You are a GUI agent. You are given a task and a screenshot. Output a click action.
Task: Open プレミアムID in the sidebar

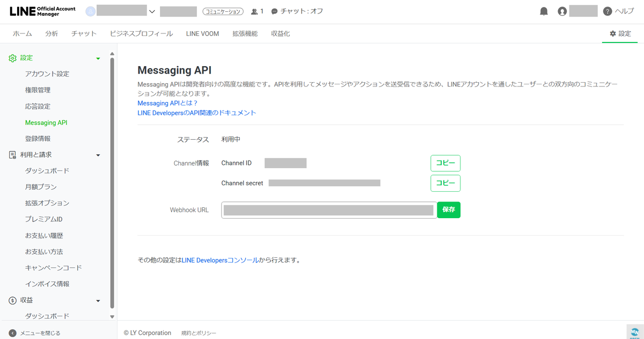[44, 219]
